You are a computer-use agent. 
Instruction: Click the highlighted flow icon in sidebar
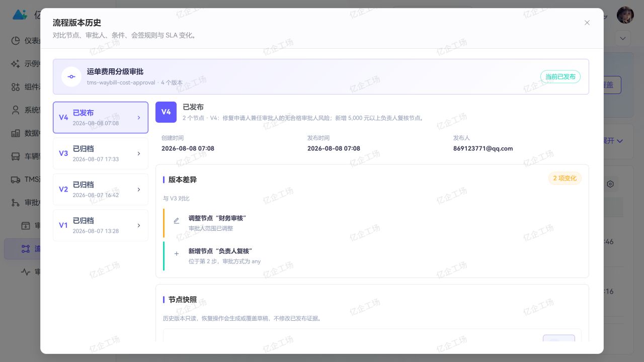pos(26,249)
